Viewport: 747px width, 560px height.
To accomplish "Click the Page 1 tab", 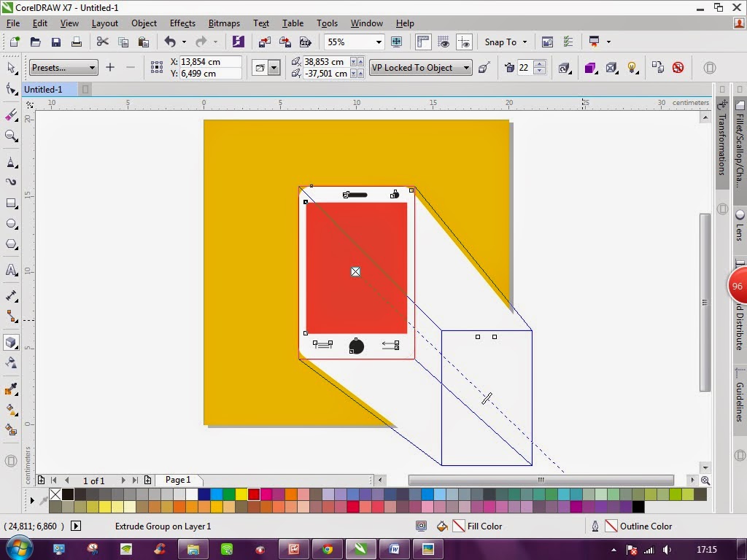I will pos(177,480).
